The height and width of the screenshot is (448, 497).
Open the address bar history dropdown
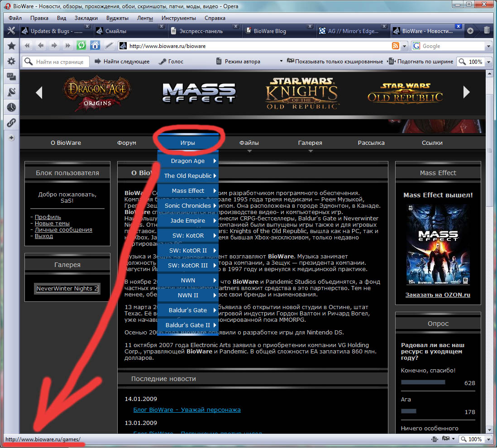pos(405,46)
